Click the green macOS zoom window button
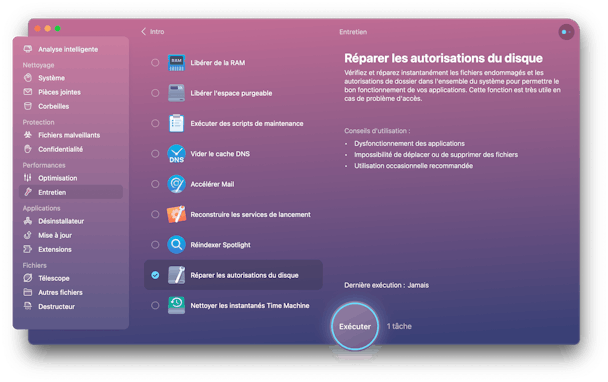 pyautogui.click(x=57, y=28)
